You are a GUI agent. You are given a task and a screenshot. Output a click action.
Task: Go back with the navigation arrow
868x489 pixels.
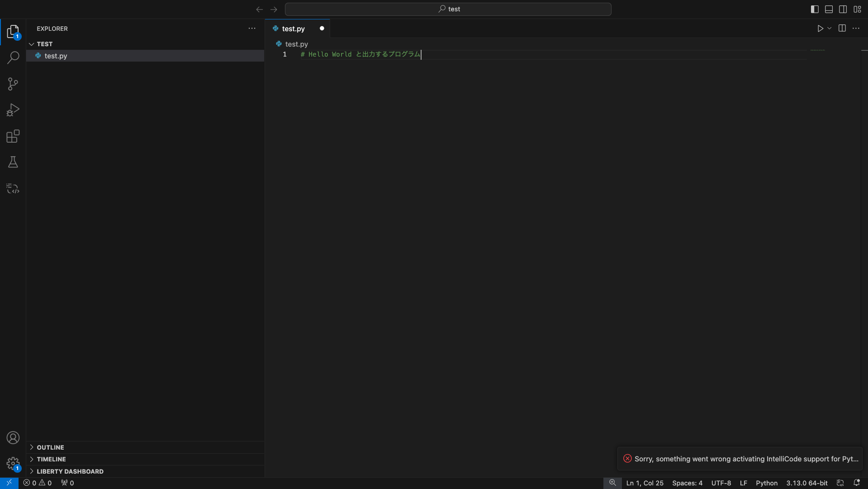click(259, 9)
